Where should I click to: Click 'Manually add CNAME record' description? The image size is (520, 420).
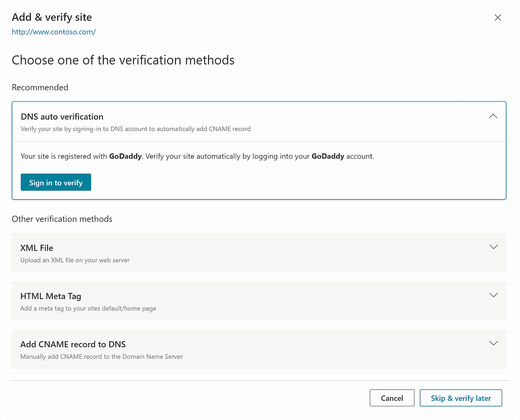coord(102,357)
